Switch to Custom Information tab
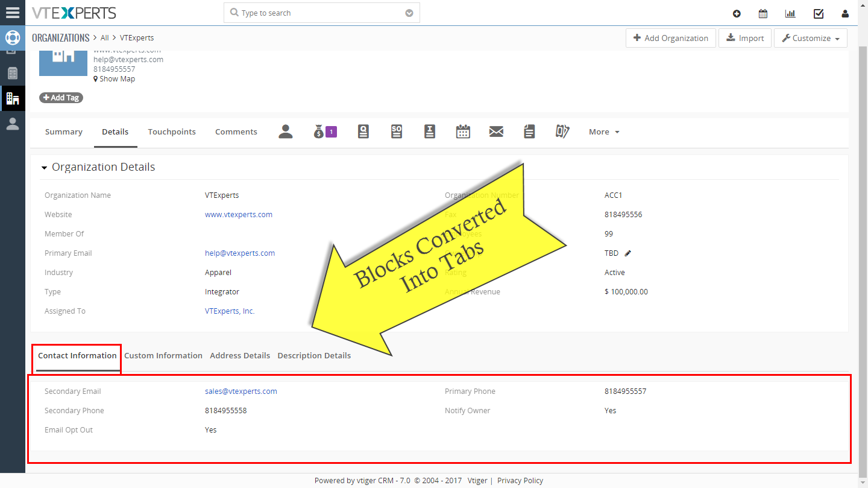The height and width of the screenshot is (488, 868). tap(163, 355)
